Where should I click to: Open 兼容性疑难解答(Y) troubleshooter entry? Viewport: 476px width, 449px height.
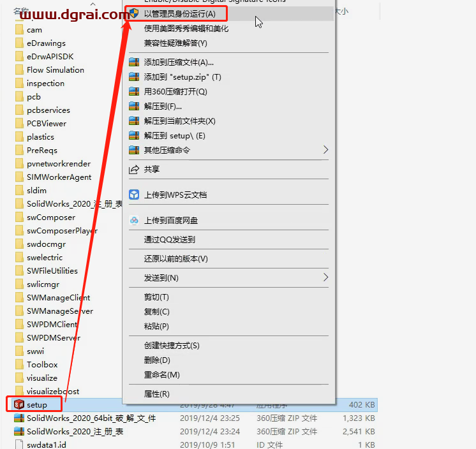175,43
